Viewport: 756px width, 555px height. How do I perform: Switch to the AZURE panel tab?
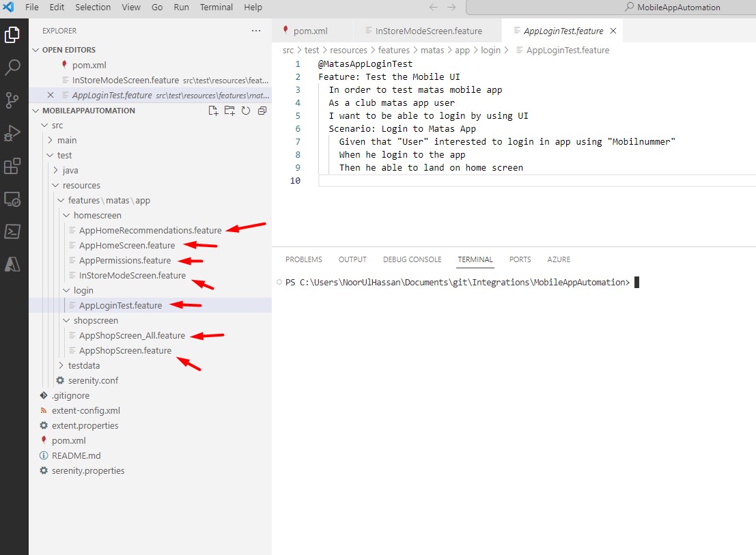(x=559, y=259)
